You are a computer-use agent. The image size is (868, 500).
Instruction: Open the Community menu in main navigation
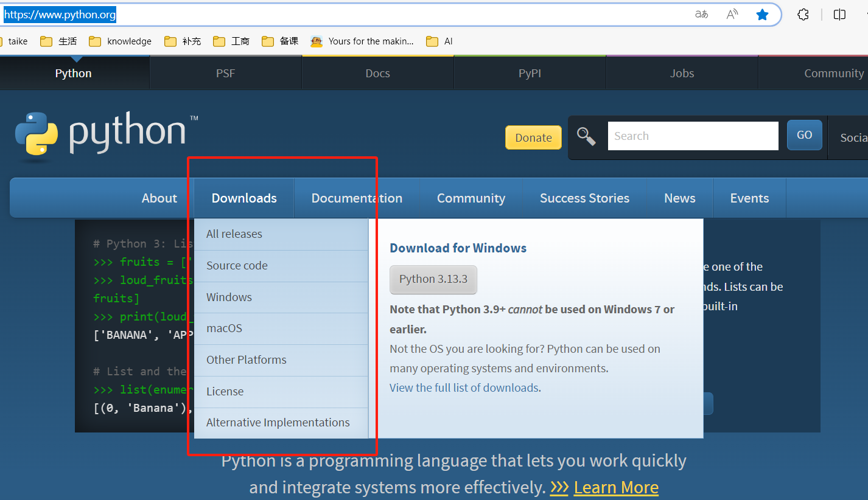pos(471,198)
